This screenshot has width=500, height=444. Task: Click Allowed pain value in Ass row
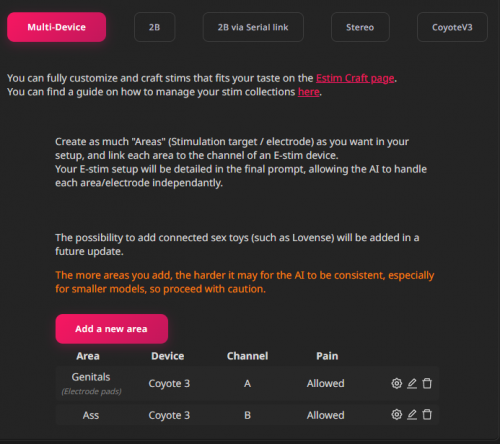point(326,415)
